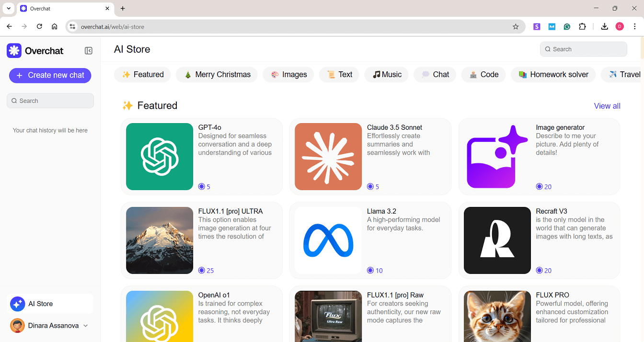
Task: Open the Image generator app icon
Action: coord(497,157)
